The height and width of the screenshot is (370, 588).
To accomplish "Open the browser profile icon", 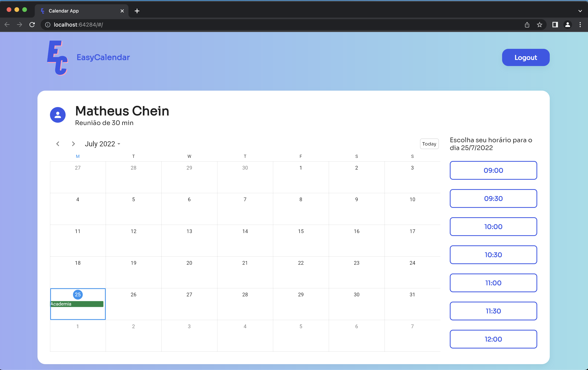I will (568, 24).
